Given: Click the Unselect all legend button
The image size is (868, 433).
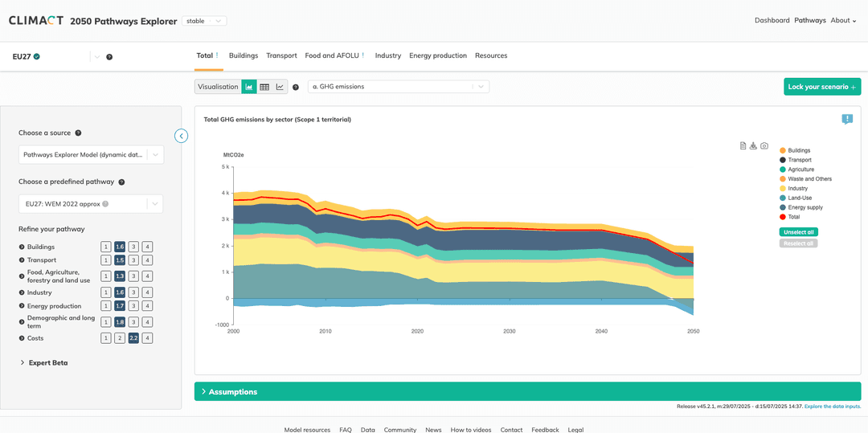Looking at the screenshot, I should (x=798, y=232).
